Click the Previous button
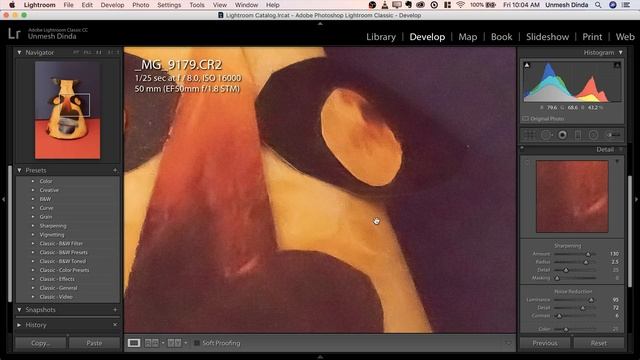The image size is (640, 360). [x=545, y=343]
